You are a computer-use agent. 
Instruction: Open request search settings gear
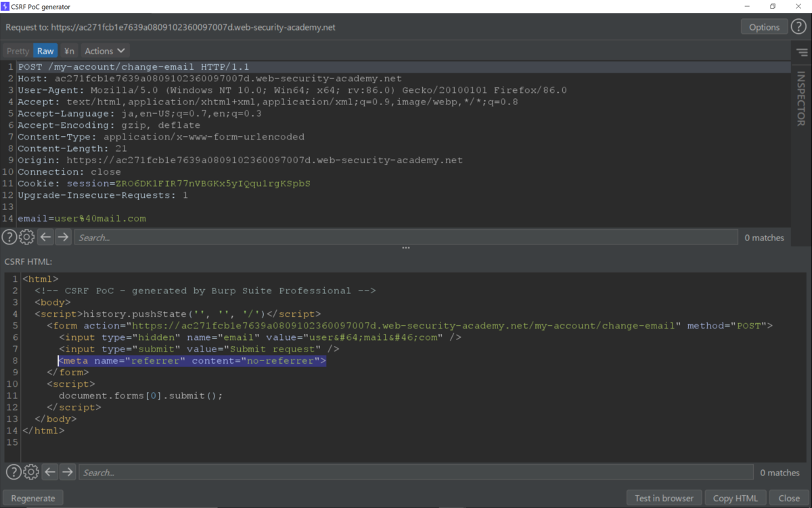click(x=26, y=237)
